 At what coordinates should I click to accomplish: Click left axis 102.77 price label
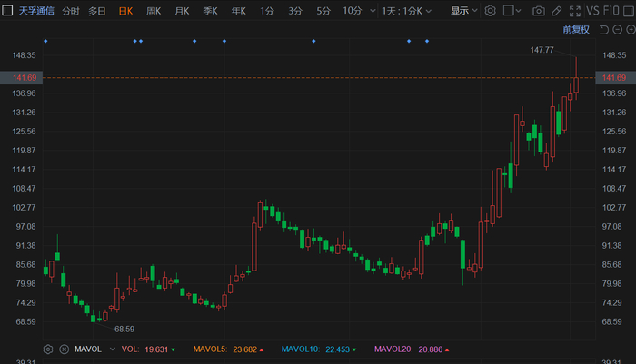click(x=24, y=208)
